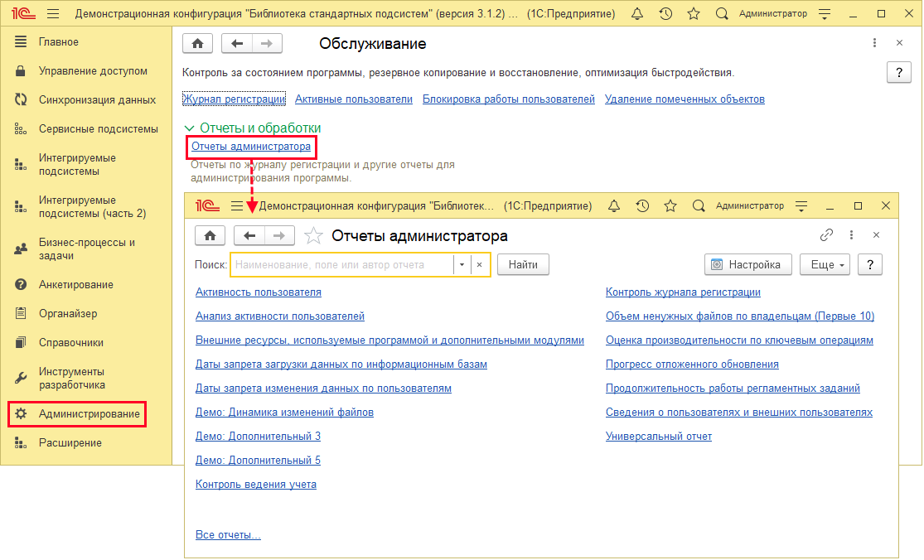This screenshot has width=924, height=560.
Task: Open Удаление помеченных объектов link
Action: (x=685, y=99)
